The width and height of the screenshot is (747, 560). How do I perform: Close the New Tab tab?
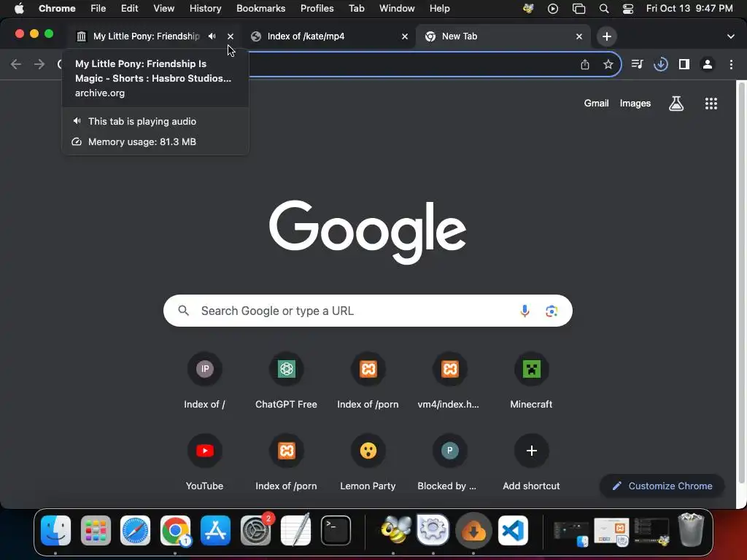(578, 36)
